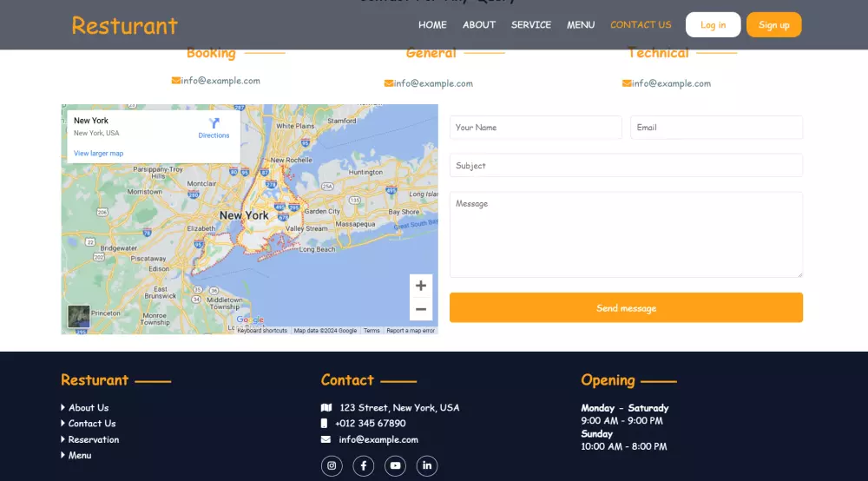Zoom in on the map
This screenshot has height=481, width=868.
point(421,286)
